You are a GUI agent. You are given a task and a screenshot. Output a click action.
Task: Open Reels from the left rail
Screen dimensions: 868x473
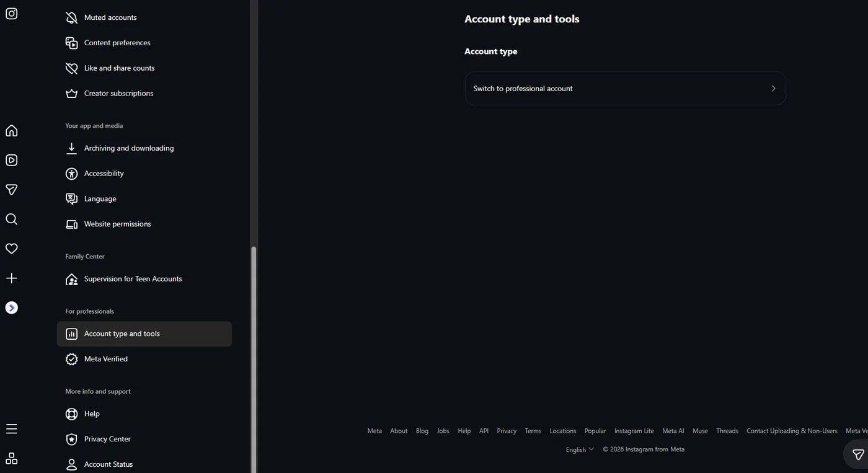coord(12,160)
